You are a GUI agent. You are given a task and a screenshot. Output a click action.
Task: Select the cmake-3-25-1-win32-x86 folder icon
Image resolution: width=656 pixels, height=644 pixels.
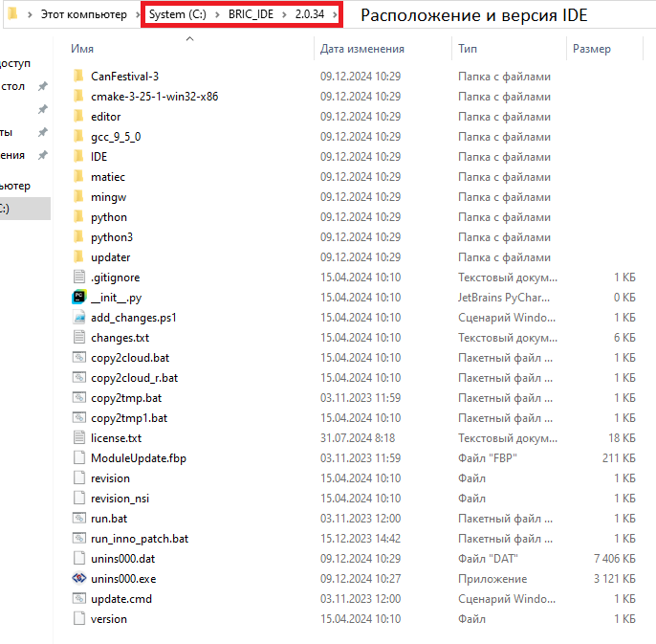click(78, 97)
